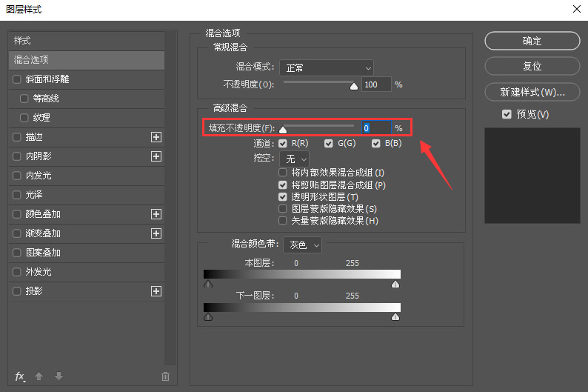This screenshot has height=392, width=588.
Task: Move effect up with up arrow icon
Action: point(39,376)
